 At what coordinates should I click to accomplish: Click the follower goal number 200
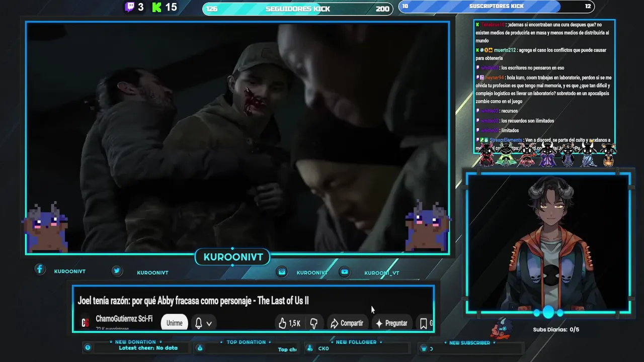382,9
